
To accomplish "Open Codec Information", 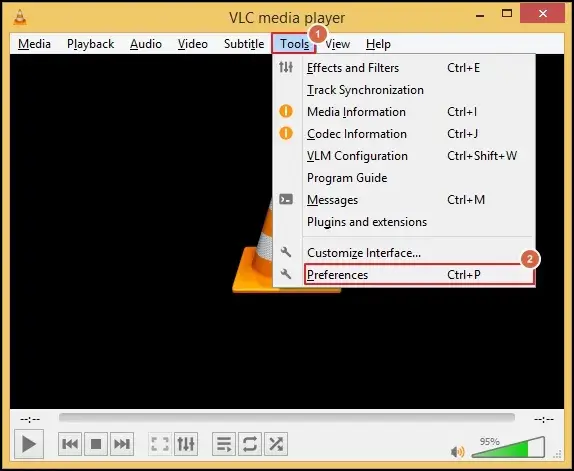I will point(404,134).
